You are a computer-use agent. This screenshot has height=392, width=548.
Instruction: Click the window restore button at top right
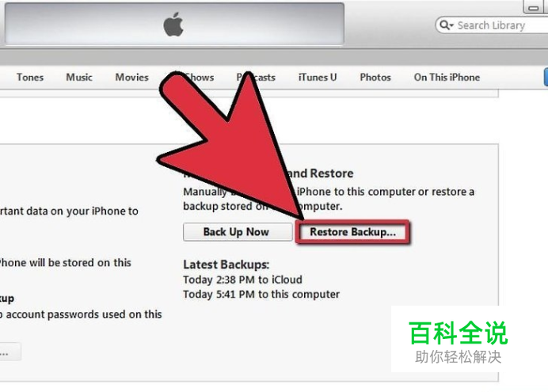coord(535,6)
